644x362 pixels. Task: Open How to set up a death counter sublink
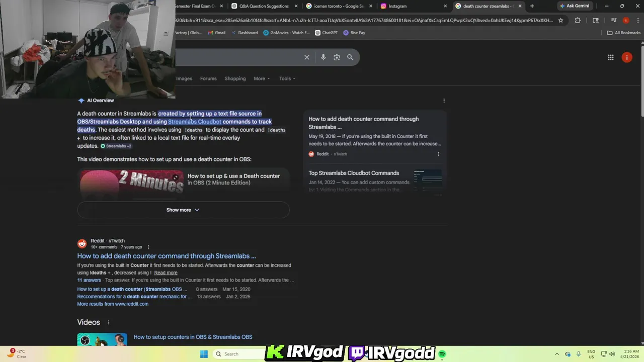pyautogui.click(x=132, y=290)
